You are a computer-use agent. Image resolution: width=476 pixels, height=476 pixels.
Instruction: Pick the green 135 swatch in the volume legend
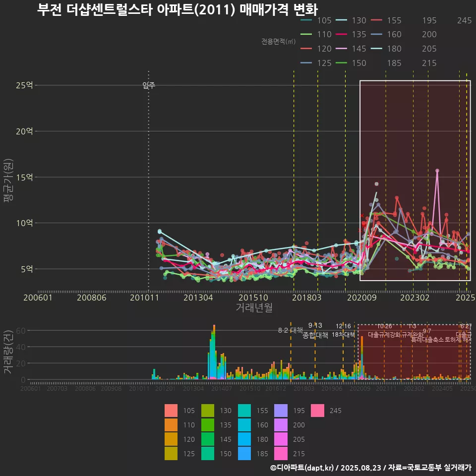click(208, 425)
